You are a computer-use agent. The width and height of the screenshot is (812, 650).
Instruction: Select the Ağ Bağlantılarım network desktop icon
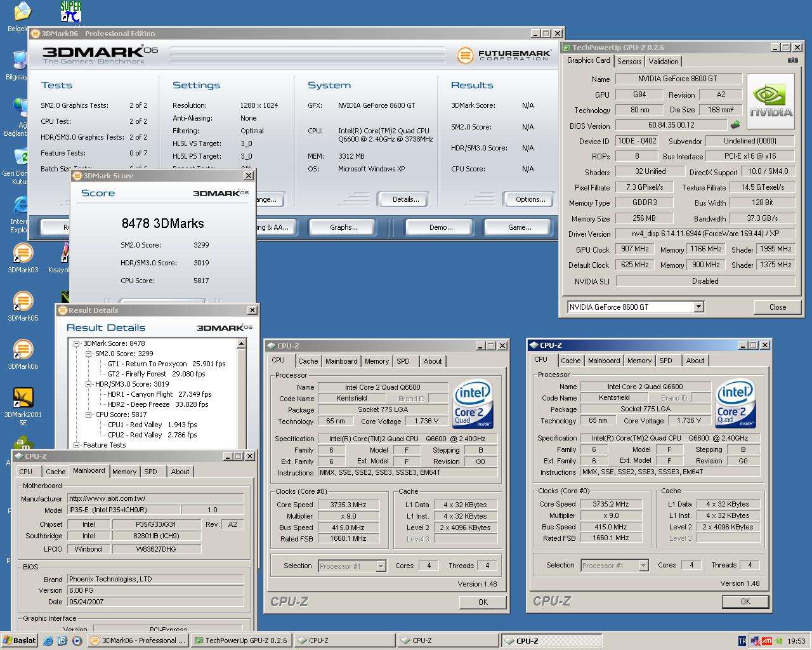point(21,109)
